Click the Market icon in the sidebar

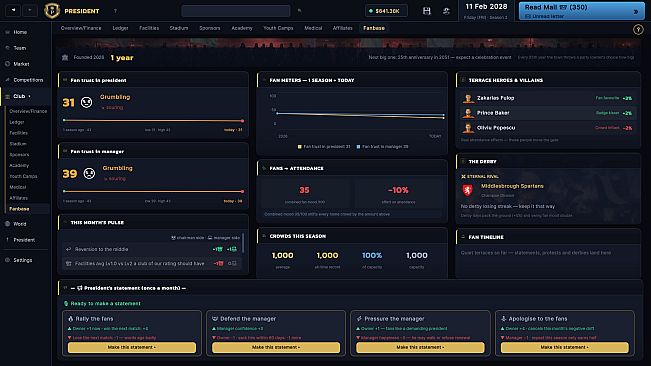click(x=7, y=64)
